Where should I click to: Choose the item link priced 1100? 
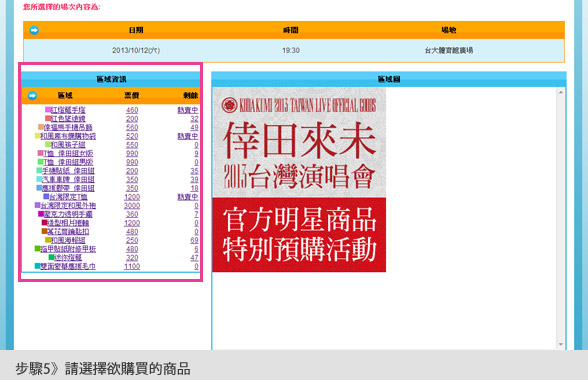pos(68,266)
